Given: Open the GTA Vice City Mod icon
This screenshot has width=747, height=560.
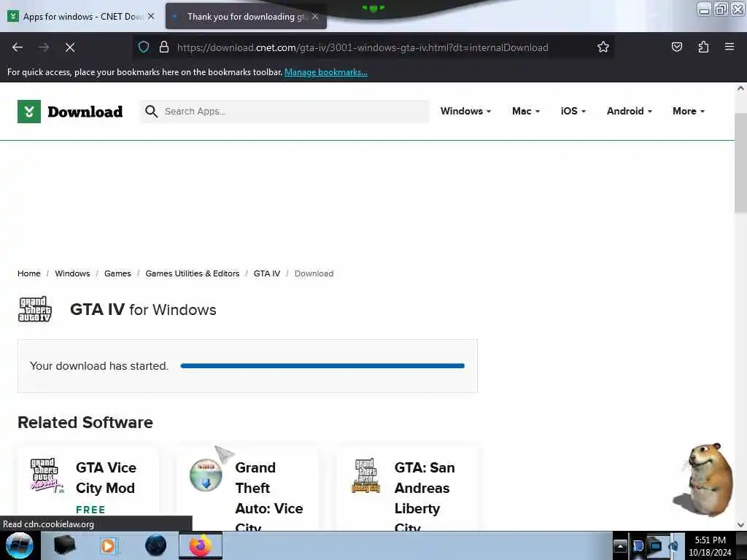Looking at the screenshot, I should (47, 475).
